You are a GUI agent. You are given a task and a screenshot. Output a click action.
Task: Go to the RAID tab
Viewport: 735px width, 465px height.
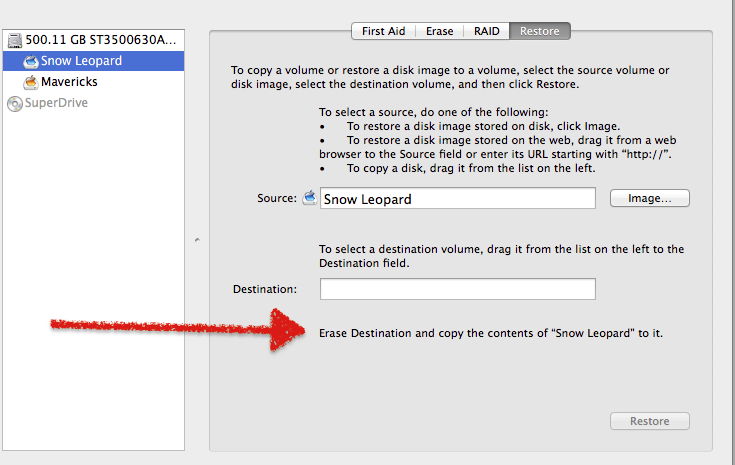486,31
